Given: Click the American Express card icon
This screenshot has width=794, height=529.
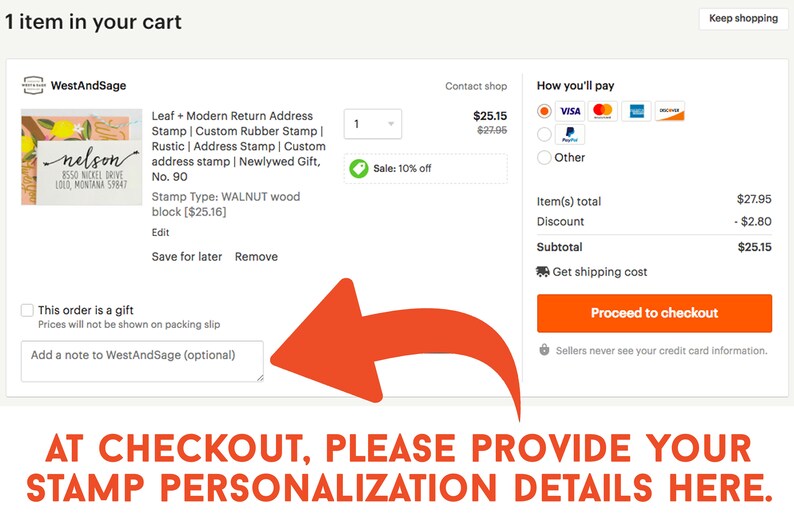Looking at the screenshot, I should [x=637, y=111].
